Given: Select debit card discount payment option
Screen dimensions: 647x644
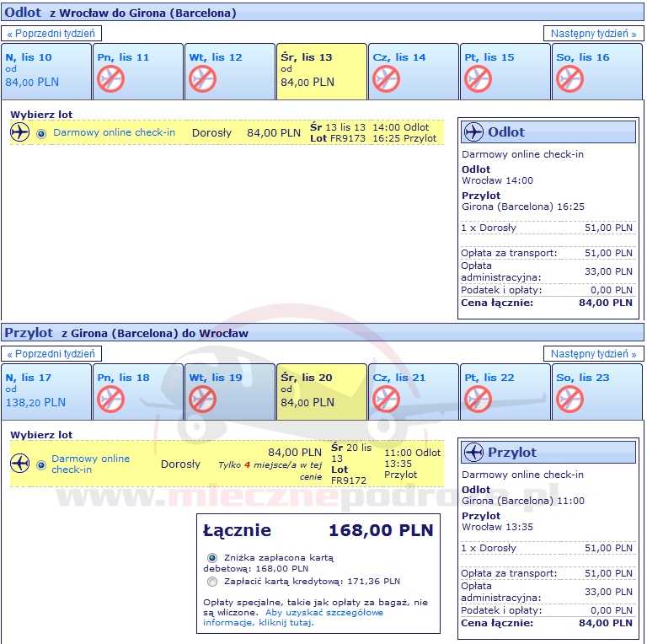Looking at the screenshot, I should (212, 558).
